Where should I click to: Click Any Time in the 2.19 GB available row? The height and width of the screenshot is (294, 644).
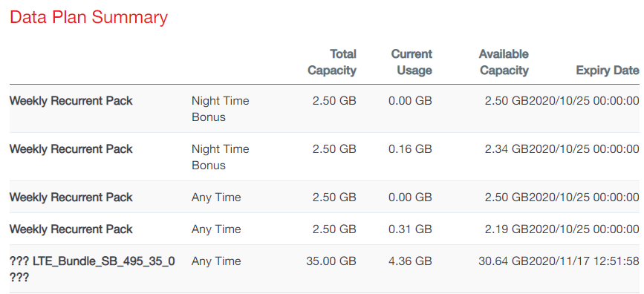216,229
